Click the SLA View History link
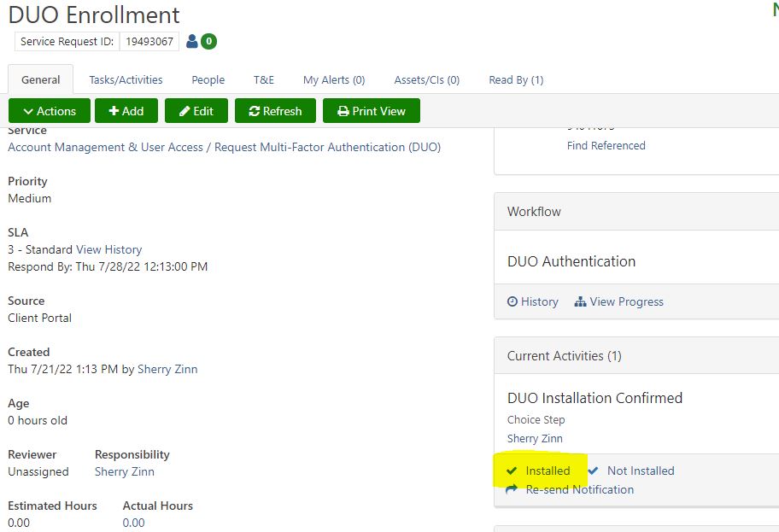This screenshot has width=779, height=532. click(108, 249)
